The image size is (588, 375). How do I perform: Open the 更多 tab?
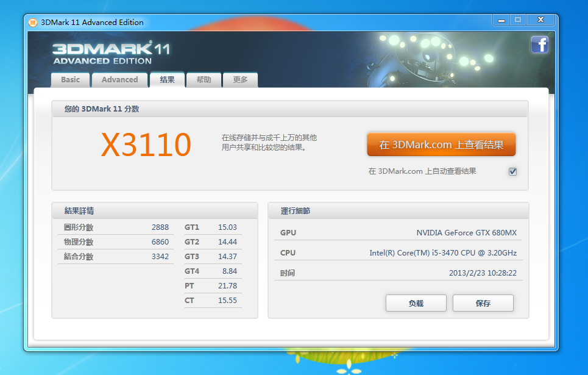[x=240, y=80]
